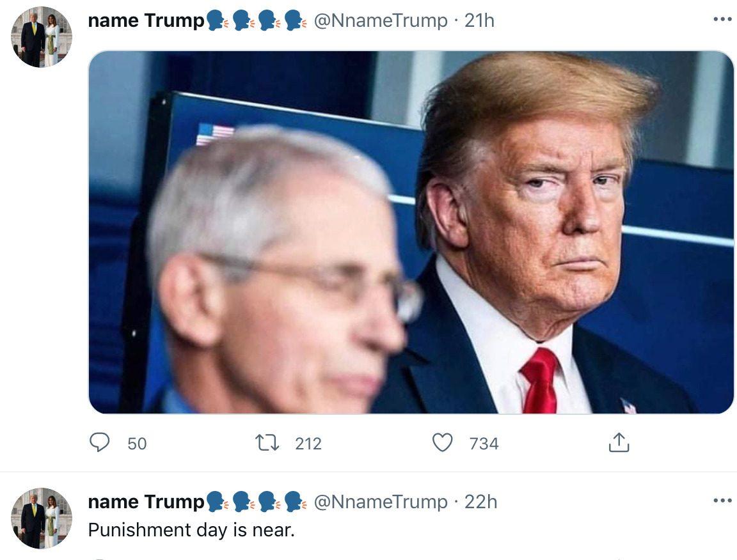
Task: Click the 50 replies count
Action: point(137,444)
